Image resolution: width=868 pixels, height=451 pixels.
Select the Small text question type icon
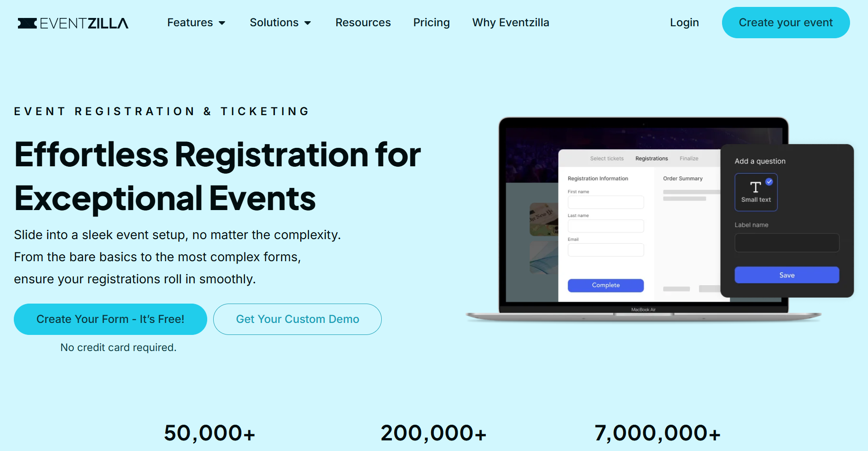(756, 191)
